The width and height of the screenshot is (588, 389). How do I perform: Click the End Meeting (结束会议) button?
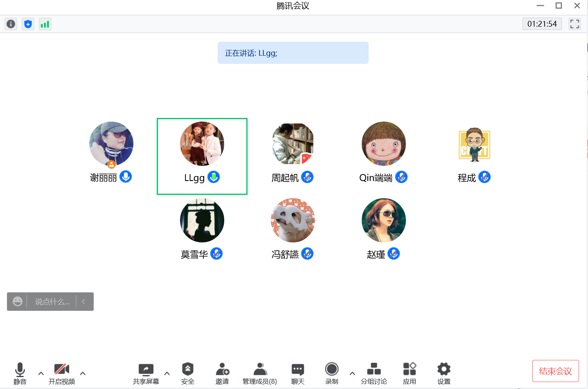pyautogui.click(x=556, y=371)
